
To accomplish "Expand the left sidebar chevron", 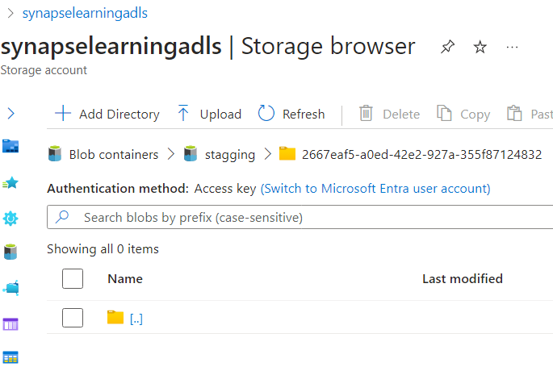I will 10,114.
